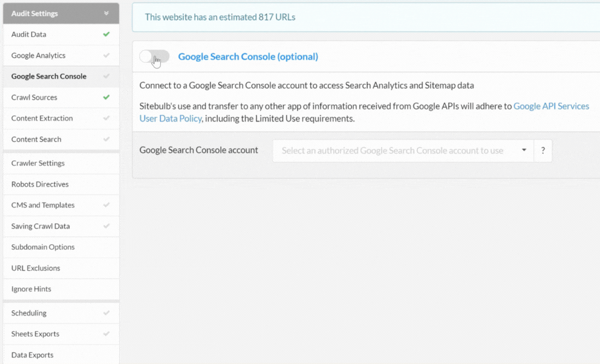The width and height of the screenshot is (600, 364).
Task: Click the Google Search Console (optional) heading
Action: pos(248,57)
